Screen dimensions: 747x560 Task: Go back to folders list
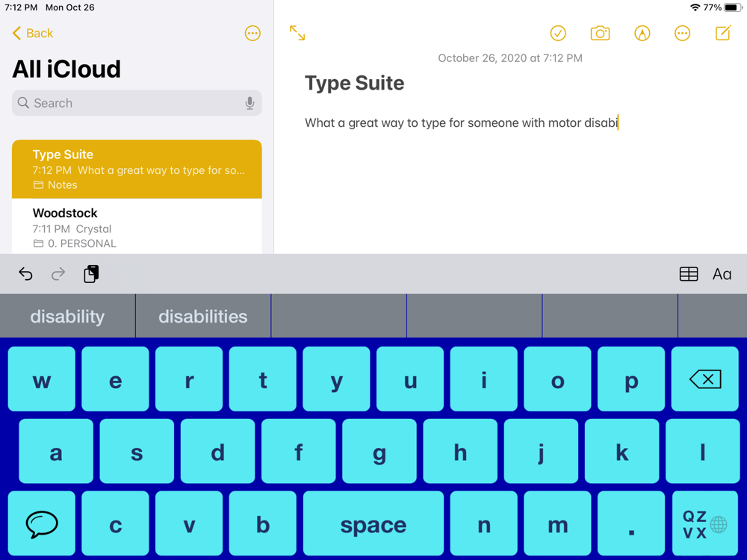(x=32, y=34)
